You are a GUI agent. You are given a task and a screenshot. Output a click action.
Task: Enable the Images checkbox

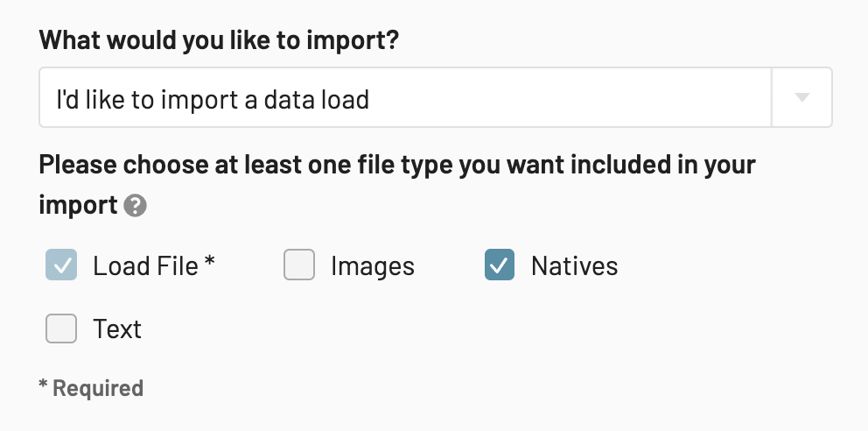coord(299,265)
